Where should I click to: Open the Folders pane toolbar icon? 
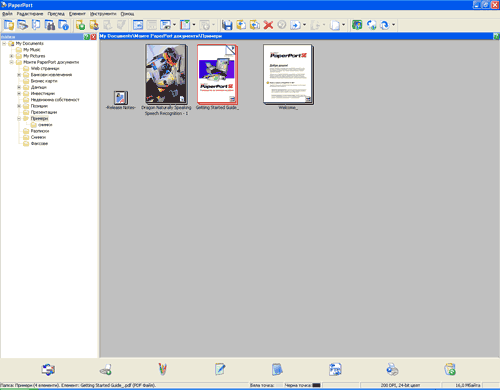[9, 25]
